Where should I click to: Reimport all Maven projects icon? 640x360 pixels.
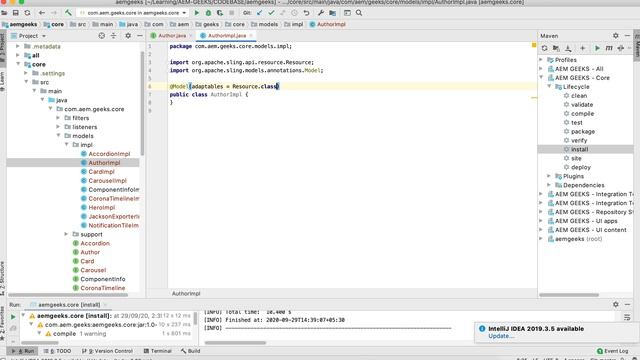point(544,49)
